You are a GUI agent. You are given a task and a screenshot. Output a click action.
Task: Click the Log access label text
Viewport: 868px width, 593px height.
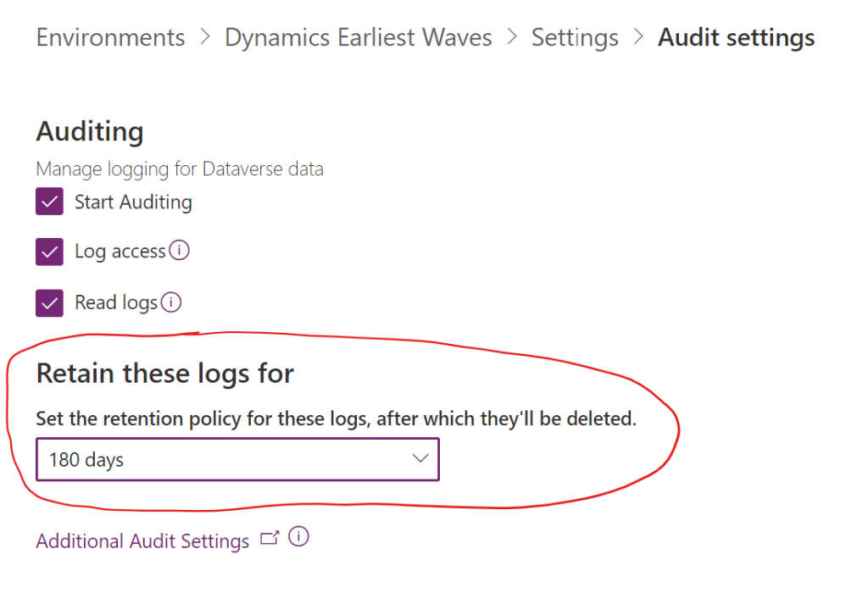tap(120, 251)
